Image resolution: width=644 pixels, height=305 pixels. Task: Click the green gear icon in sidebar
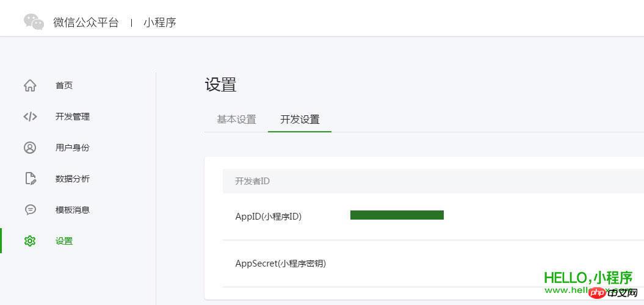point(30,241)
